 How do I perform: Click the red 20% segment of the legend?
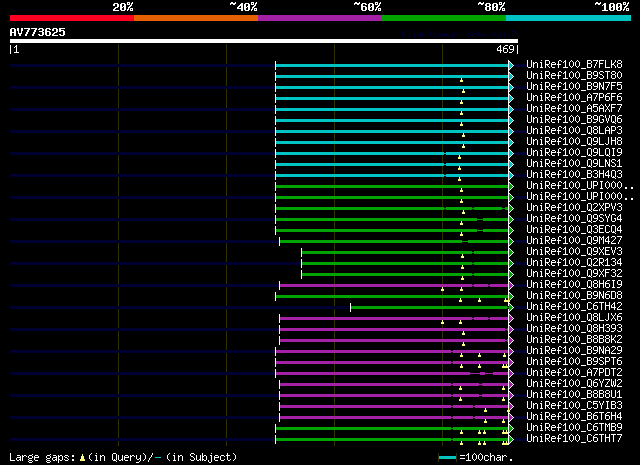[x=72, y=18]
